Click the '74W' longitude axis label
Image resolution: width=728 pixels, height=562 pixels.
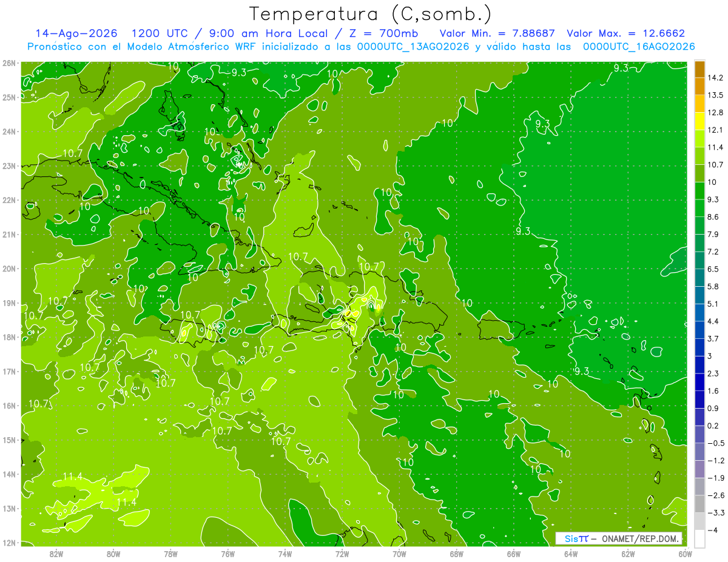(x=285, y=554)
